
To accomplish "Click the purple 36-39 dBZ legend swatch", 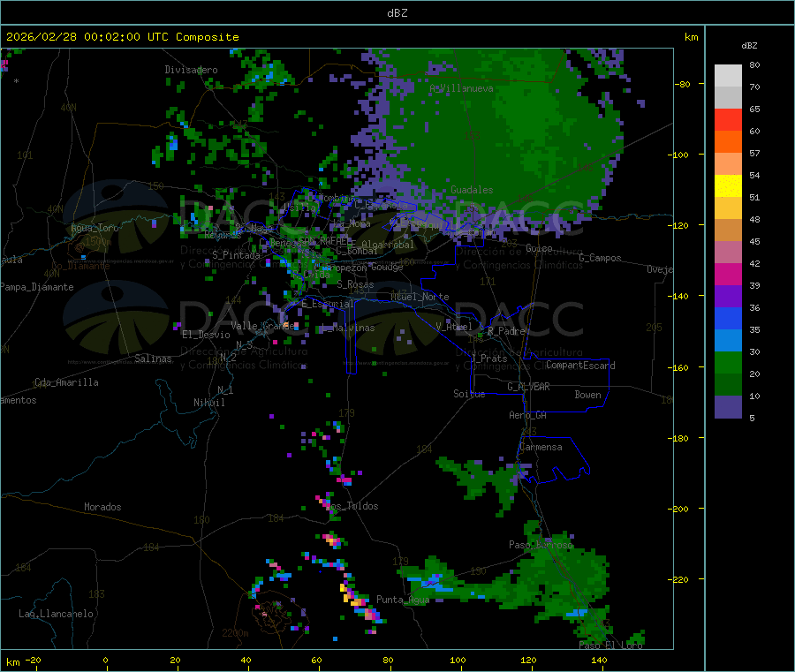I will point(728,297).
